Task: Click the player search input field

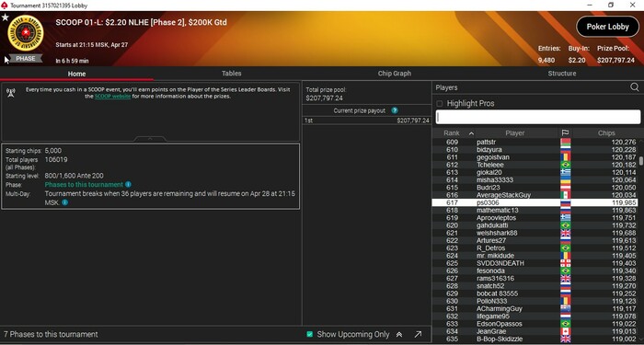Action: [537, 117]
